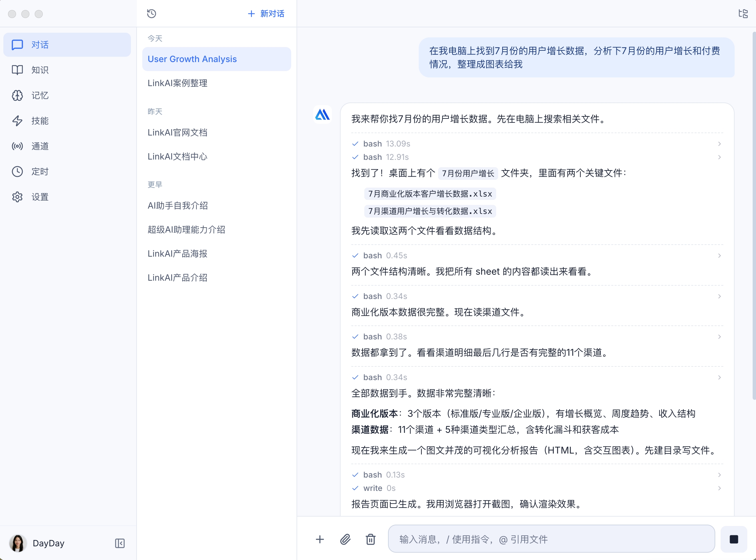Viewport: 756px width, 560px height.
Task: Expand the bash 0.34s chevron above 全部数据到手
Action: pos(719,377)
